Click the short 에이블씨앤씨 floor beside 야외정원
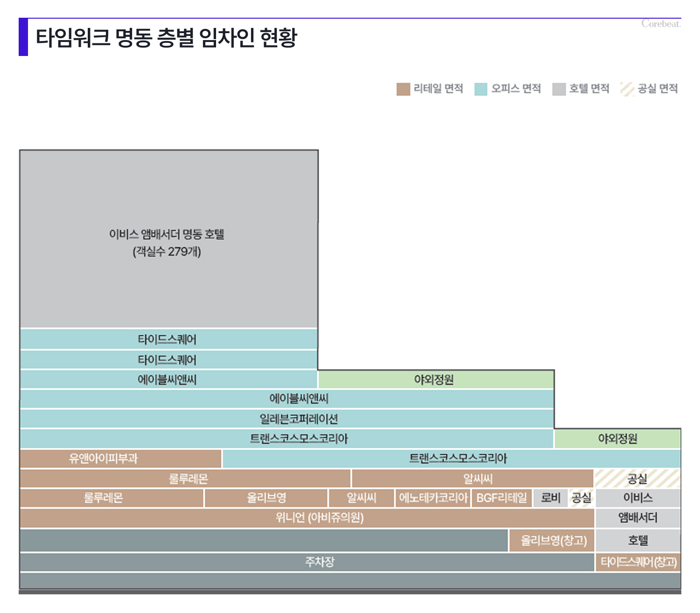700x613 pixels. pyautogui.click(x=169, y=379)
